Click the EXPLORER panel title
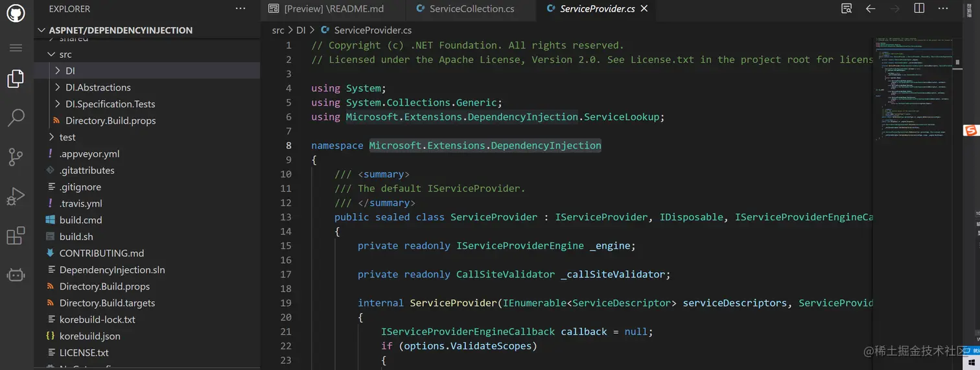Screen dimensions: 980x370 click(69, 9)
